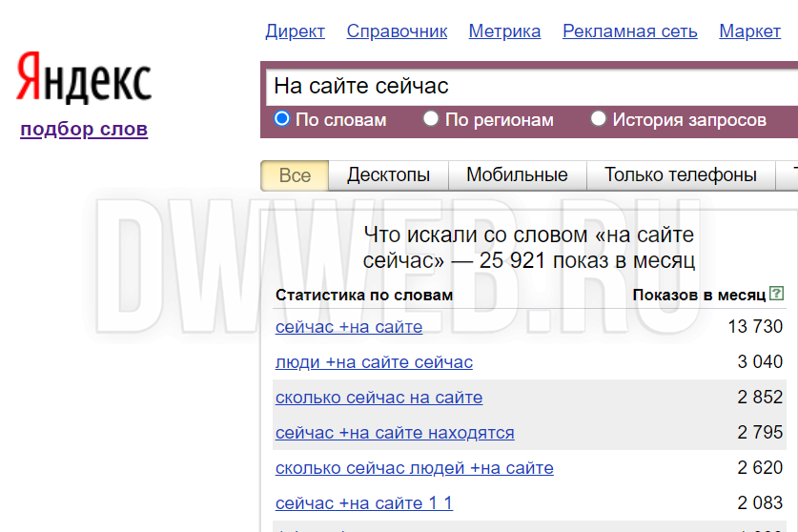Select the История запросов radio button
Viewport: 798px width, 532px height.
coord(598,118)
